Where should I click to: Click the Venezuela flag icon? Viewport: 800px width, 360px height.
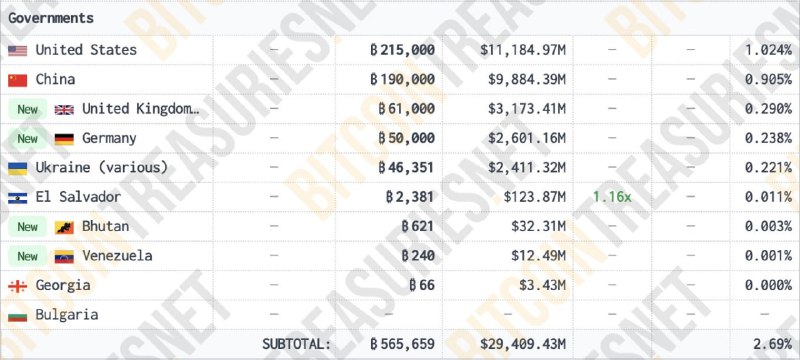pyautogui.click(x=64, y=256)
